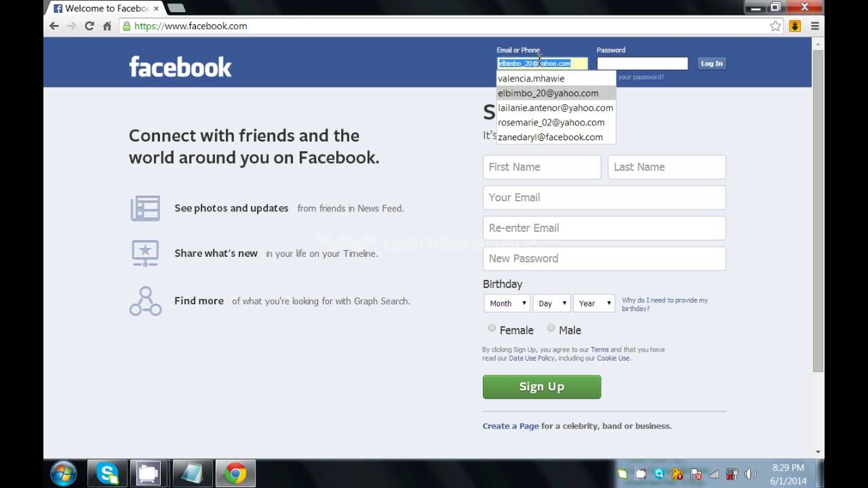Open Skype from the taskbar
This screenshot has height=488, width=868.
tap(107, 473)
